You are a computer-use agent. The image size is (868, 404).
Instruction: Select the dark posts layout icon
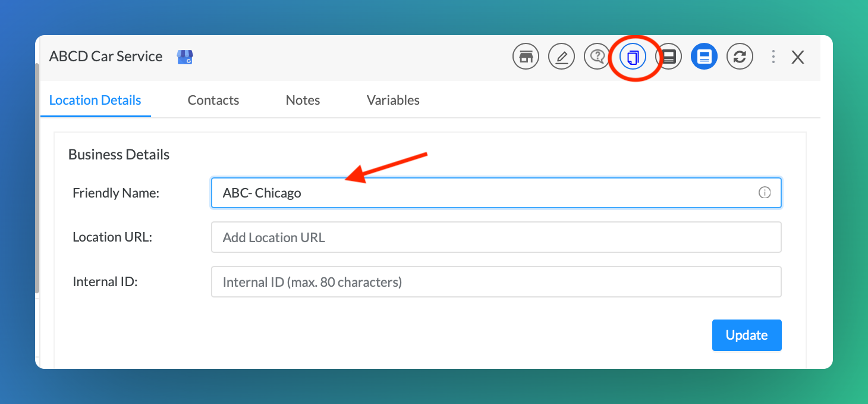pyautogui.click(x=668, y=57)
